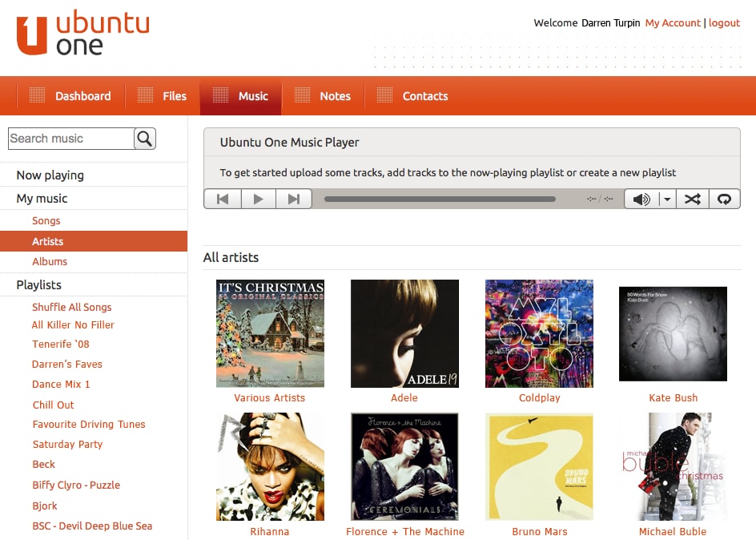Click the All artists heading

pyautogui.click(x=231, y=257)
